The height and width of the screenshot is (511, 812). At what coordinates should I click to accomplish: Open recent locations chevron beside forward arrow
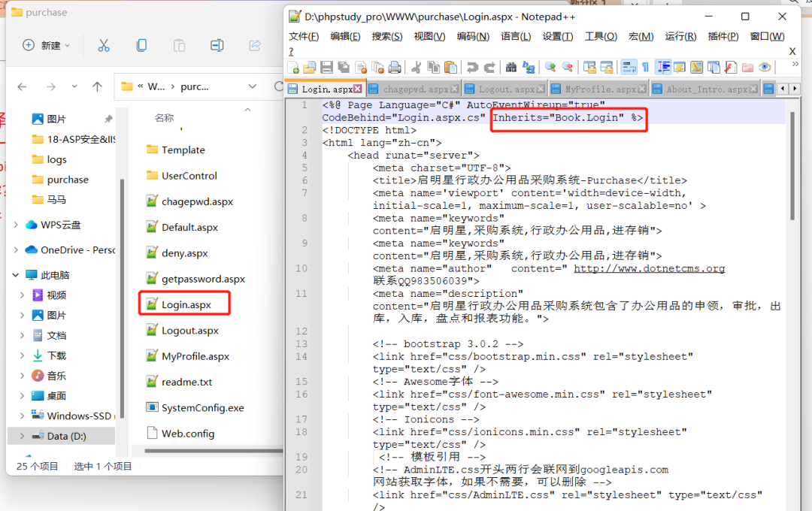pos(74,86)
